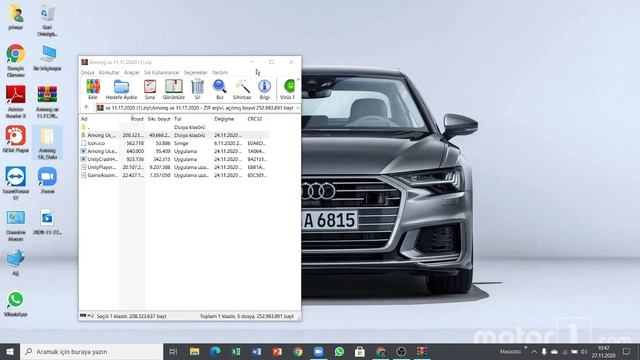Launch Excel from the taskbar
640x360 pixels.
point(236,351)
